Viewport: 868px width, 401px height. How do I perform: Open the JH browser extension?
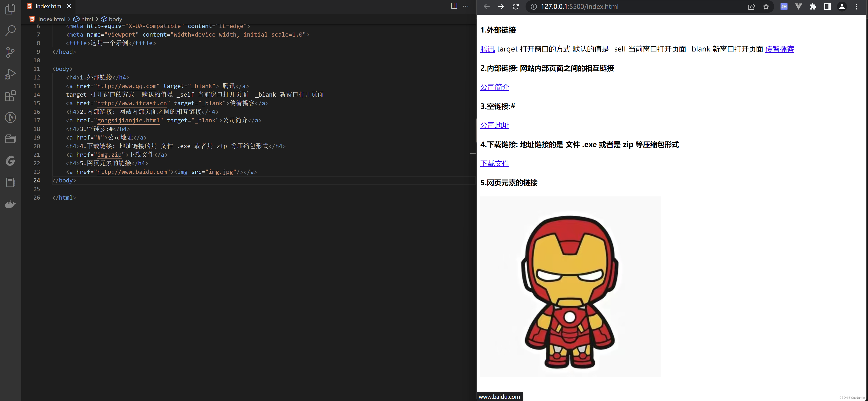tap(784, 6)
